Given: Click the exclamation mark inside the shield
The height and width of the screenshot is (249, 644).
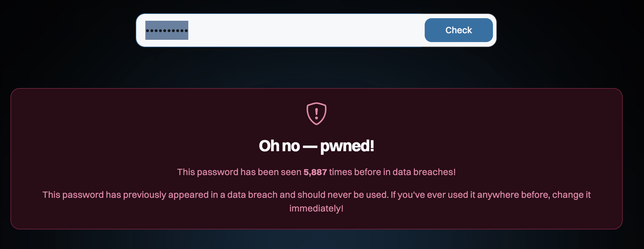Looking at the screenshot, I should coord(316,113).
